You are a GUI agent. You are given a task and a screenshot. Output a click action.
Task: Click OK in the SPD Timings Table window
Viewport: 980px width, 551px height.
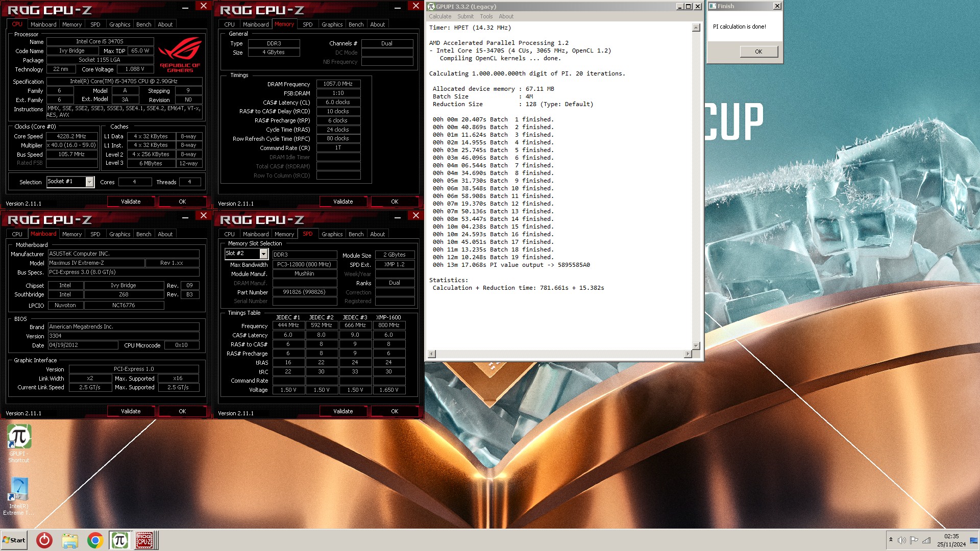coord(395,411)
